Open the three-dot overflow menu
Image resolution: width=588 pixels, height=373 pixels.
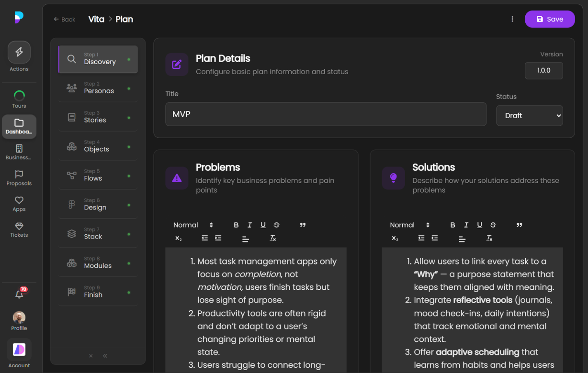pos(512,19)
